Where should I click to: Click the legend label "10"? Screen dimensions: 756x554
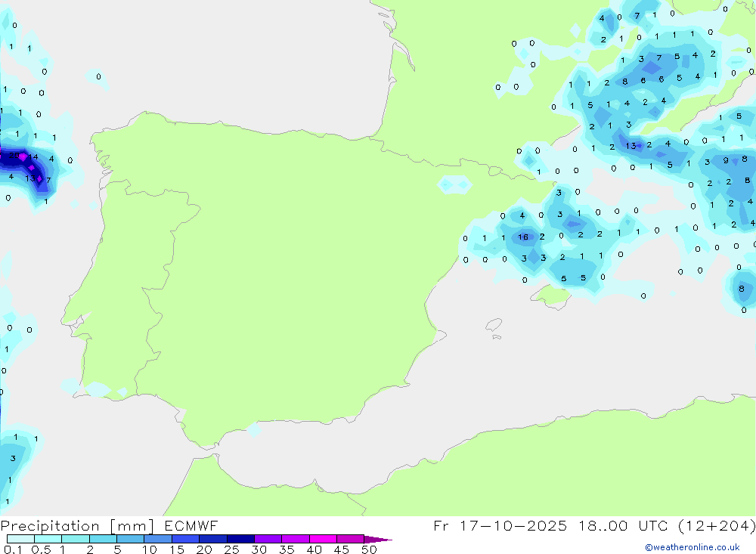(x=150, y=549)
